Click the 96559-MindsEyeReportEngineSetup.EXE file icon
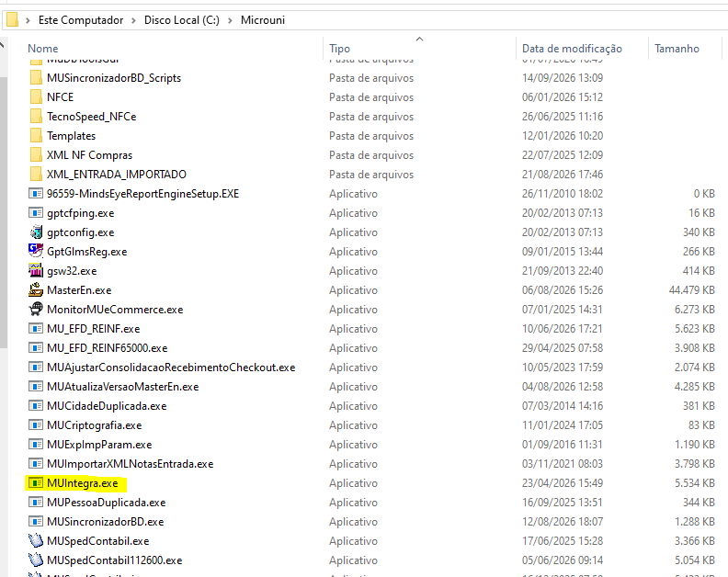Image resolution: width=728 pixels, height=577 pixels. click(x=36, y=194)
